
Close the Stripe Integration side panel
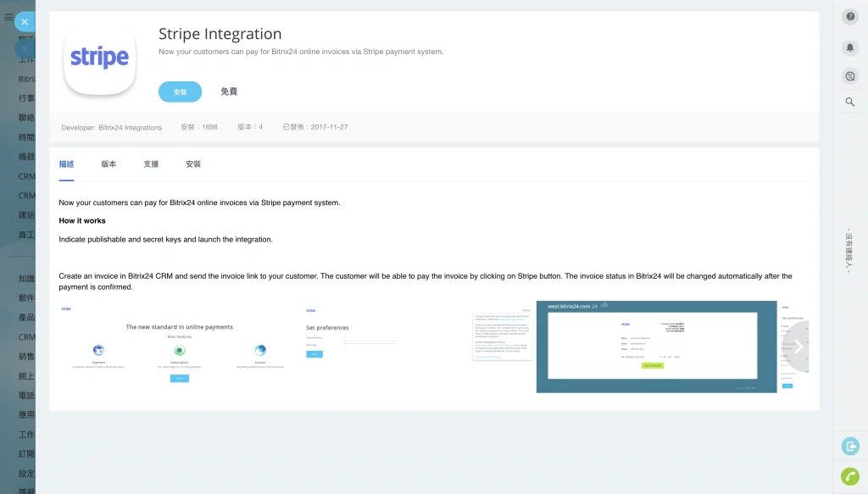[x=25, y=21]
